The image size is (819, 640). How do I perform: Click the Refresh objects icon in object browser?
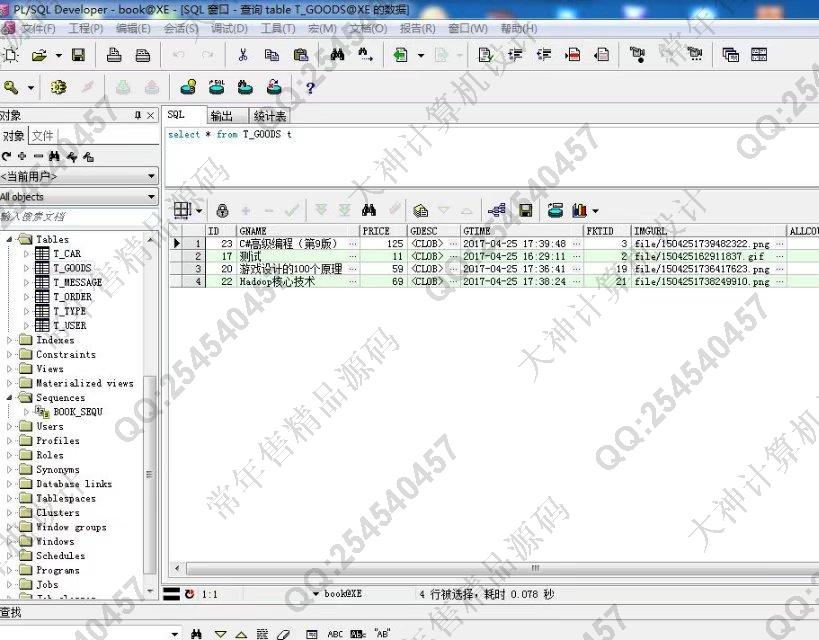[x=6, y=156]
